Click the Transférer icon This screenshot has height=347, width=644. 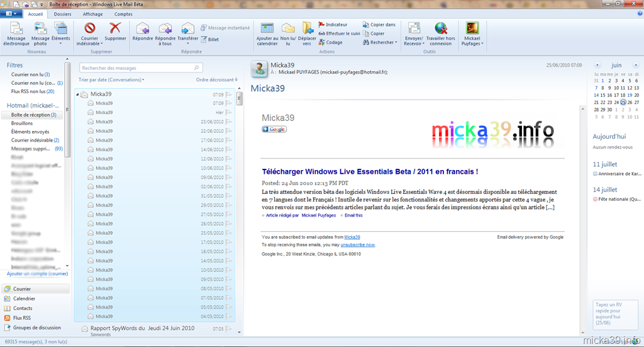[x=187, y=28]
